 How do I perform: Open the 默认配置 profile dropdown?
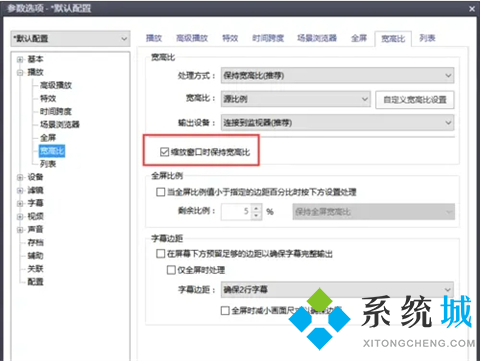coord(70,39)
